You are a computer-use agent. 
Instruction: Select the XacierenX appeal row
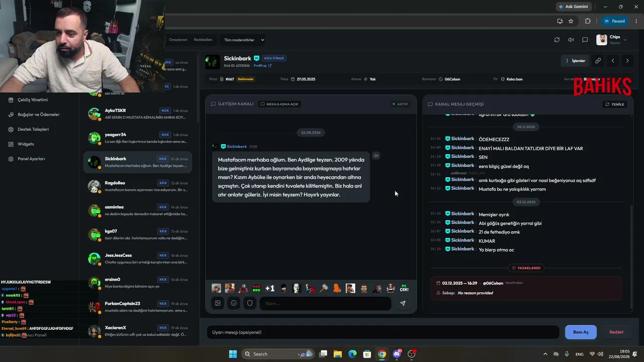[137, 331]
